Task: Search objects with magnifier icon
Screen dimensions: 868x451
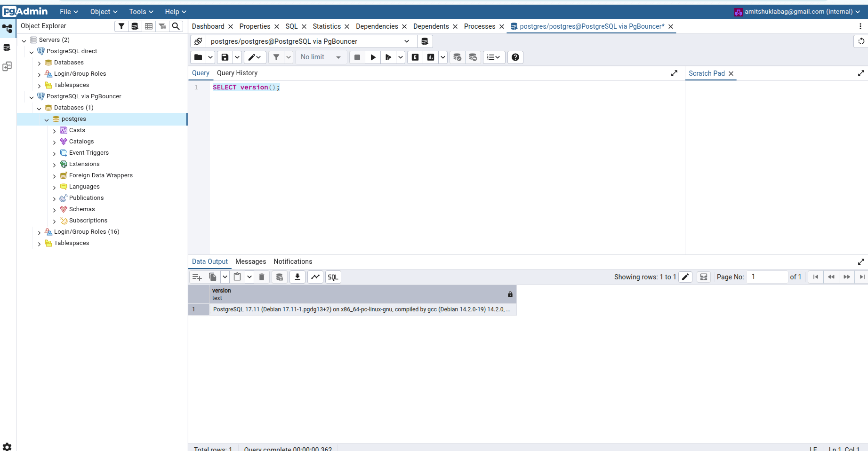Action: 176,26
